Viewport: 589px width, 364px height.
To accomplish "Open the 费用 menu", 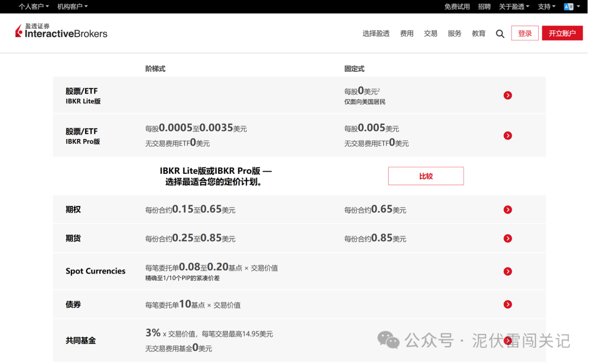I will coord(406,33).
